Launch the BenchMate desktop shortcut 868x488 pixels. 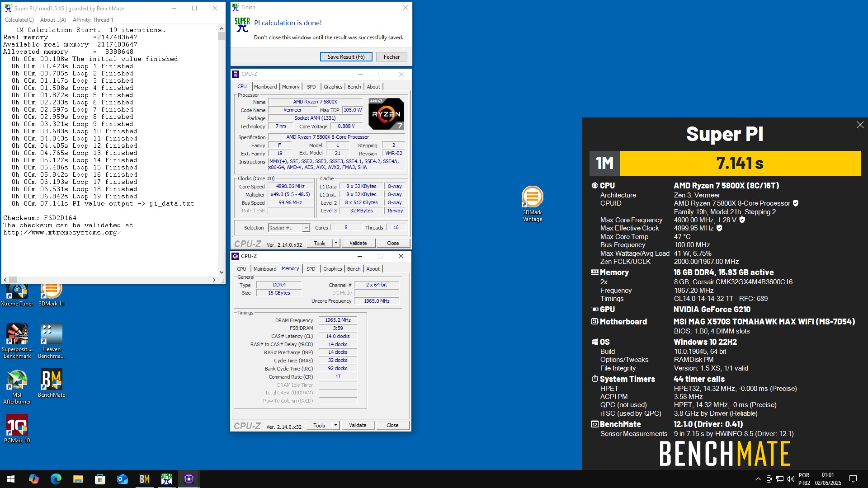pyautogui.click(x=51, y=384)
